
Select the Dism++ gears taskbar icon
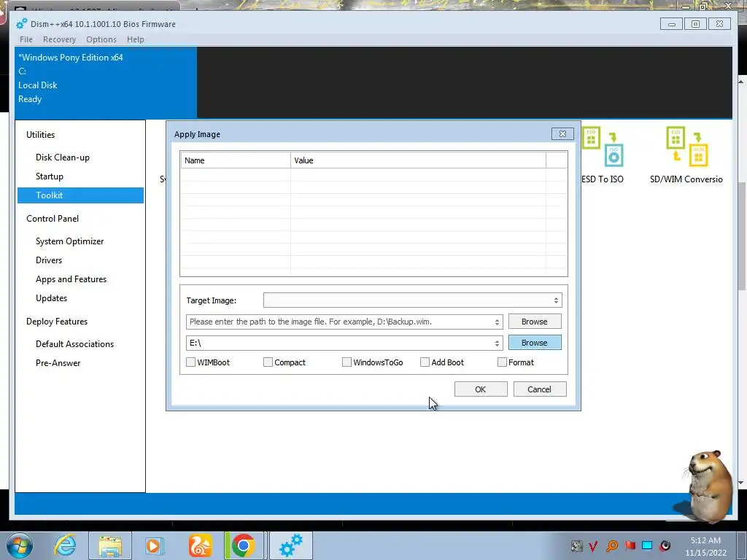tap(290, 545)
